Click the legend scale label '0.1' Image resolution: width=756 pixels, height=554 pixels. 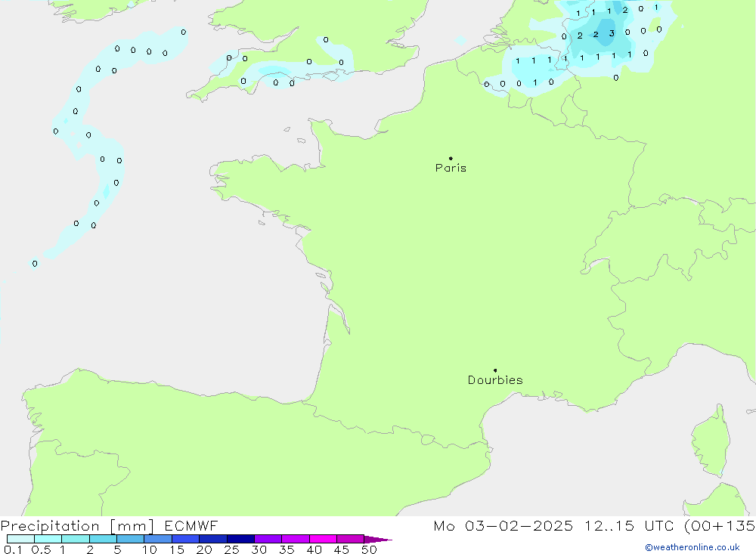click(13, 549)
